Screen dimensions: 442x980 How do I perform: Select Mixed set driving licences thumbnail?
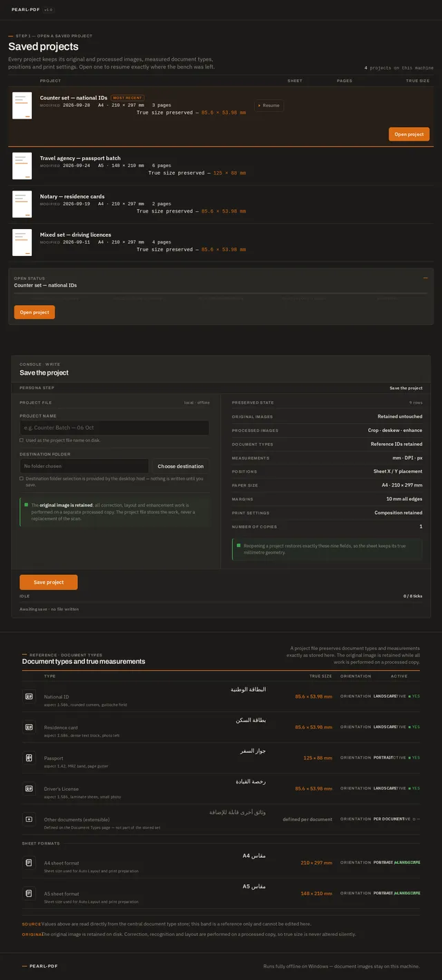coord(22,242)
